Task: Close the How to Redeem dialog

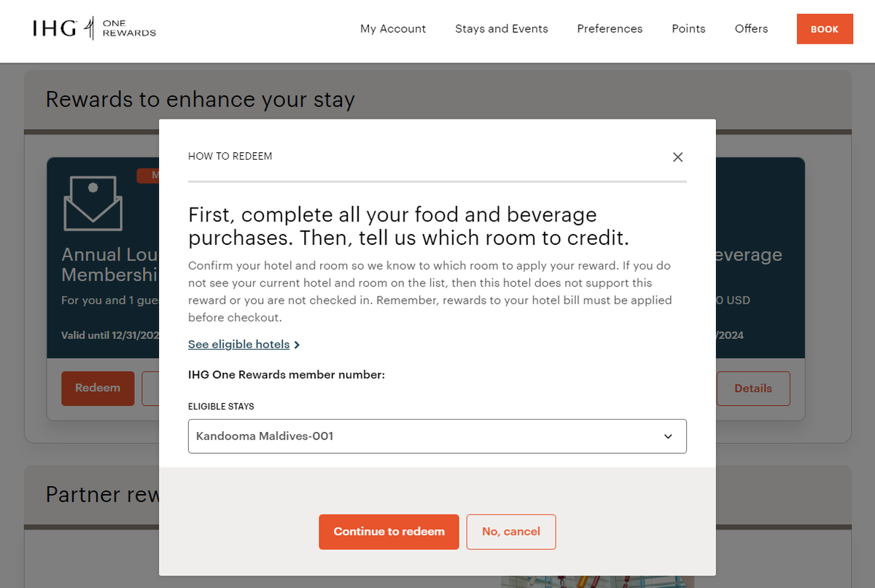Action: click(677, 157)
